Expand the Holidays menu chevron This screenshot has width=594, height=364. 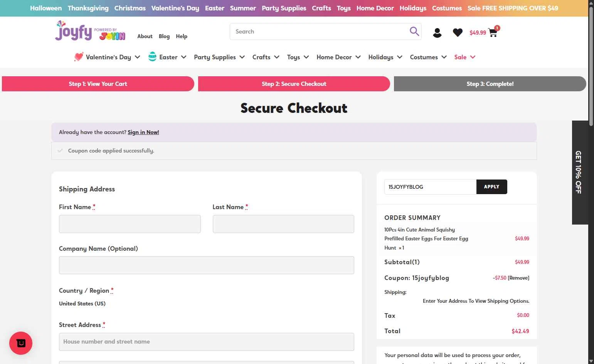coord(400,57)
